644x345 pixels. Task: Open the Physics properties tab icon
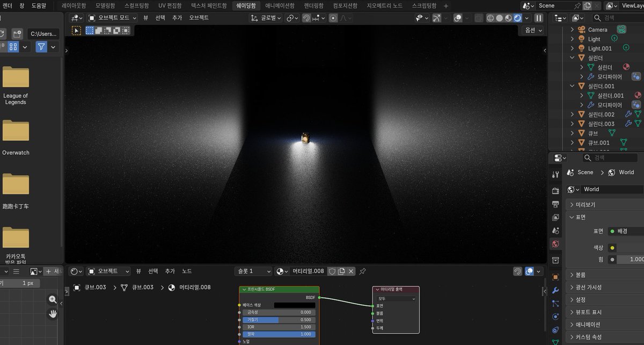coord(555,317)
